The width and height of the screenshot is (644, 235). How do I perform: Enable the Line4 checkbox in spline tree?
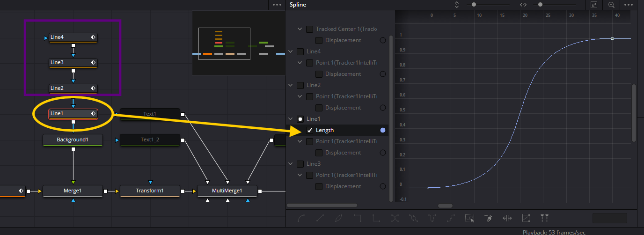[x=300, y=51]
